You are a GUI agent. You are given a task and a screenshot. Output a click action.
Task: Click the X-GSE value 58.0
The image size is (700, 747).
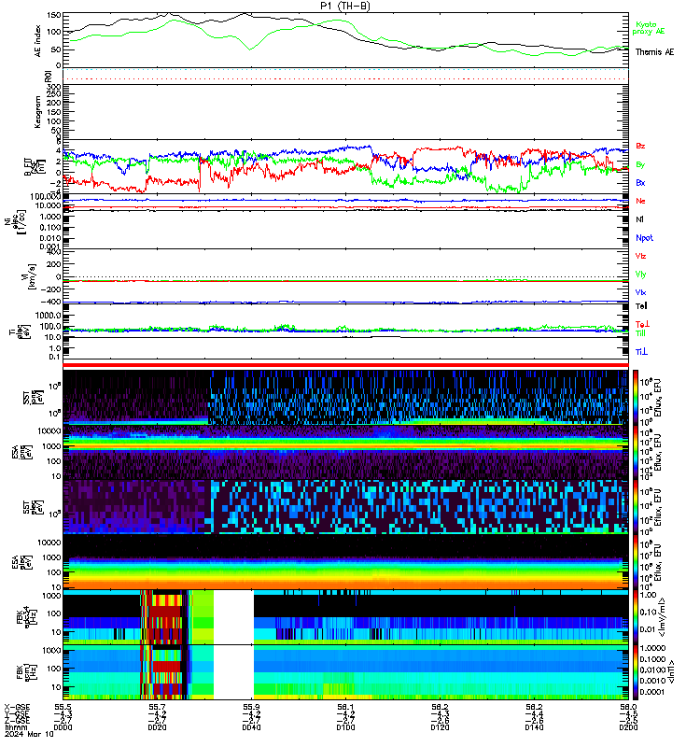point(628,707)
